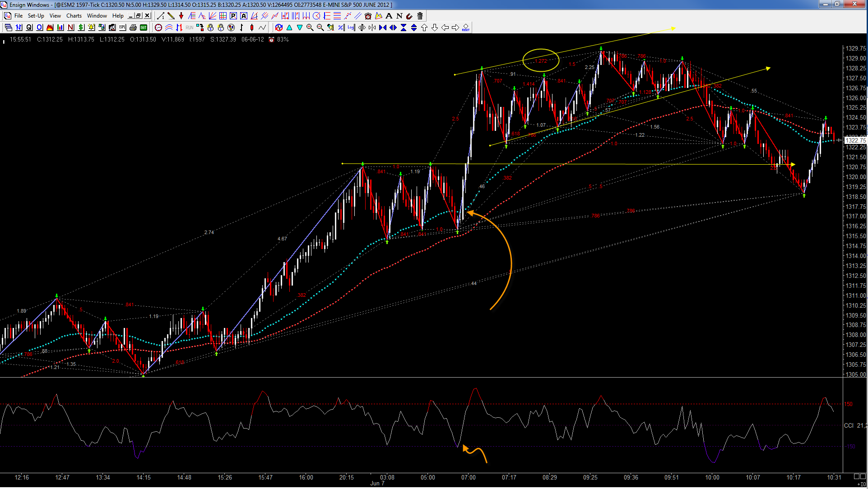The image size is (868, 489).
Task: Click the blue bowtie horizontal compress icon
Action: [x=383, y=28]
